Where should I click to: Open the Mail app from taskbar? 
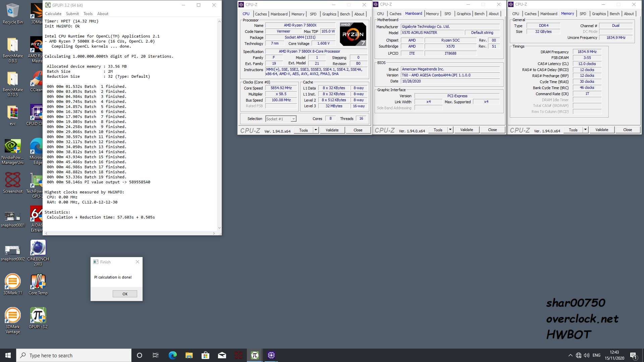[x=222, y=355]
